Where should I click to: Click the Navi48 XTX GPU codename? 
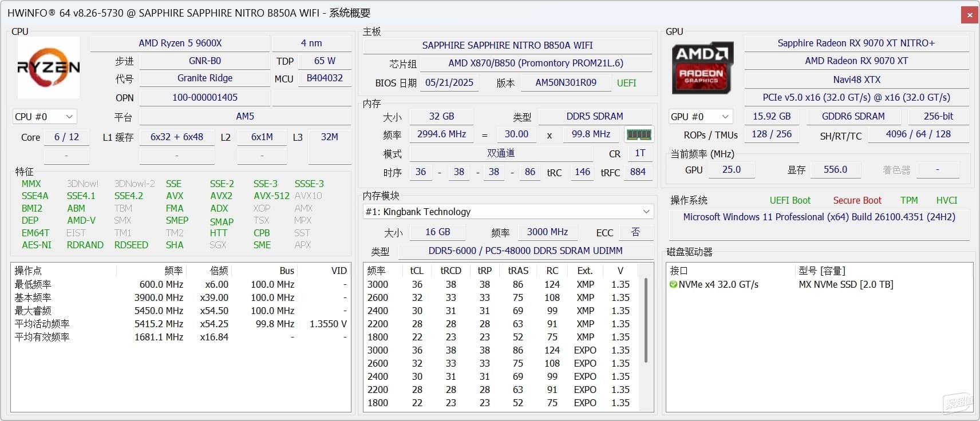pos(856,80)
